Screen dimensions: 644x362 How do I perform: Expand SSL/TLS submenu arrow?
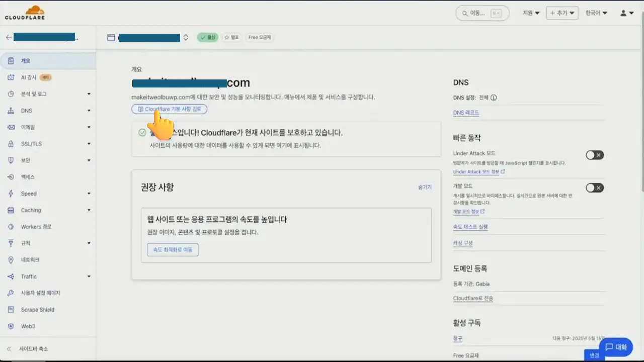(x=89, y=144)
